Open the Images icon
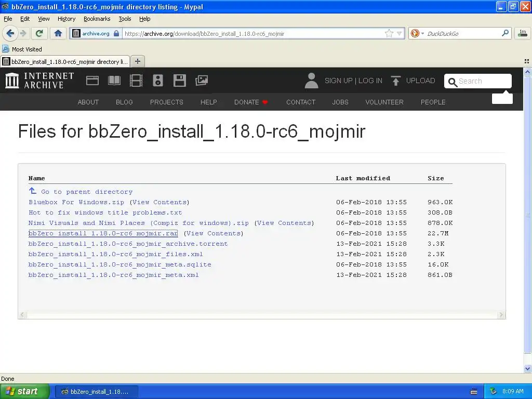 point(202,81)
